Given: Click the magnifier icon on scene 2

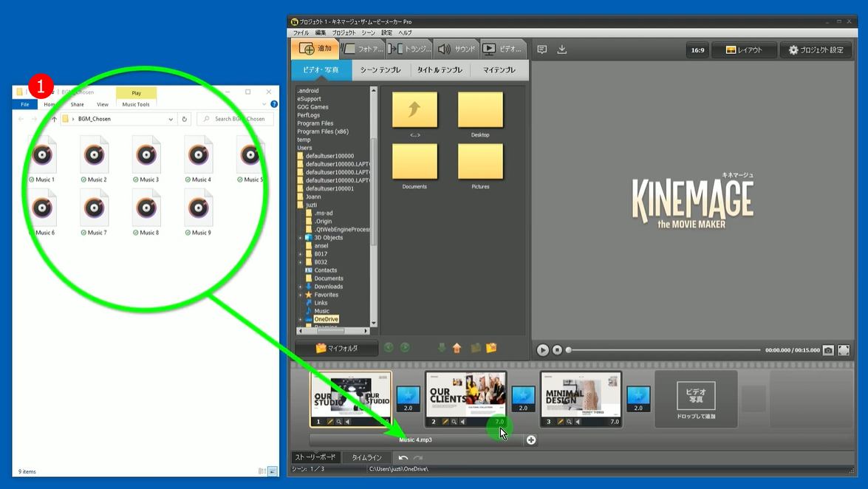Looking at the screenshot, I should 454,422.
